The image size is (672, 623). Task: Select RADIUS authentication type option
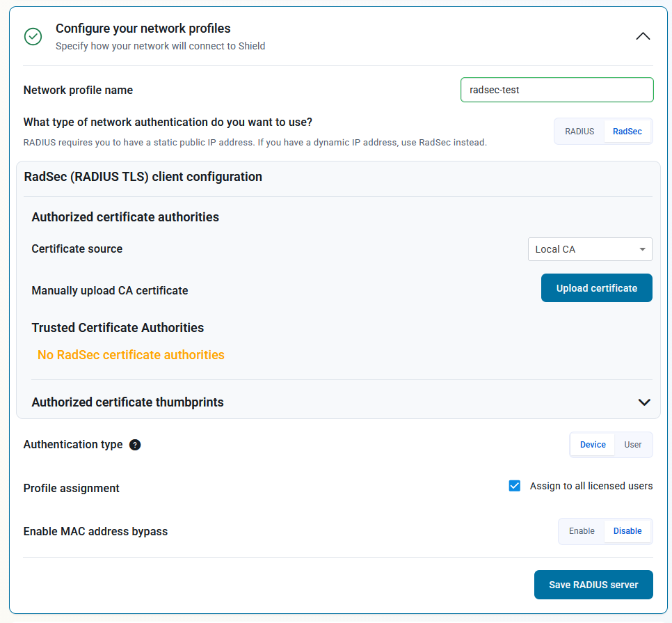(579, 131)
